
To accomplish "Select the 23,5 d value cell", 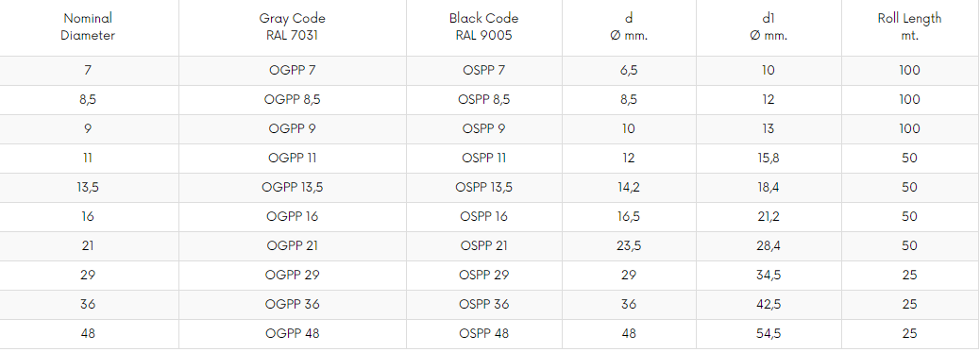I will tap(629, 246).
